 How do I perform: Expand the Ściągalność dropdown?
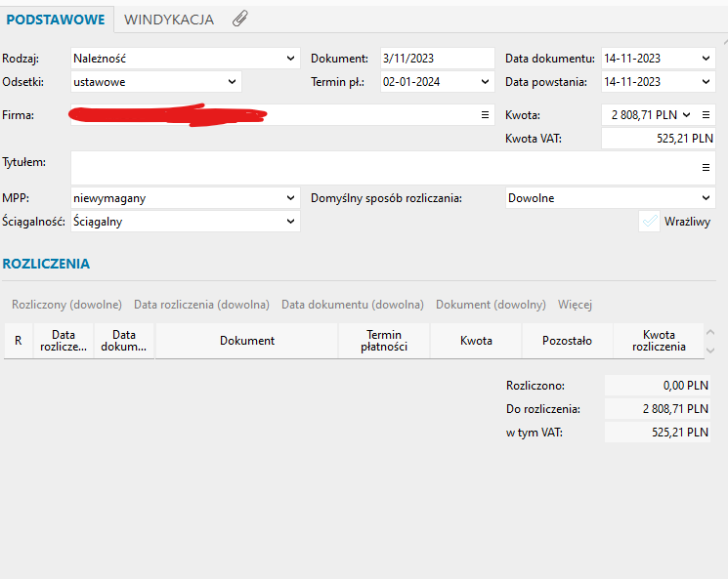(290, 222)
